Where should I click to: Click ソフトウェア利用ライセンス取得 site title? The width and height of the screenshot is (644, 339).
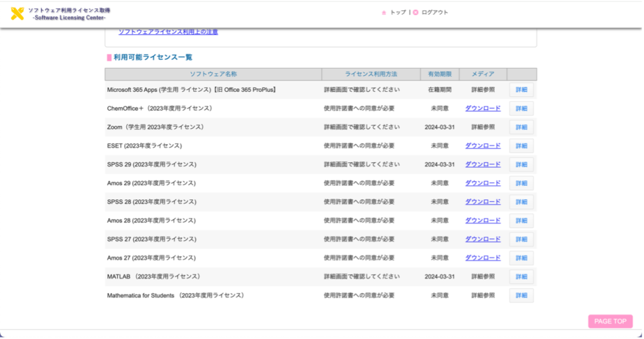pyautogui.click(x=69, y=10)
